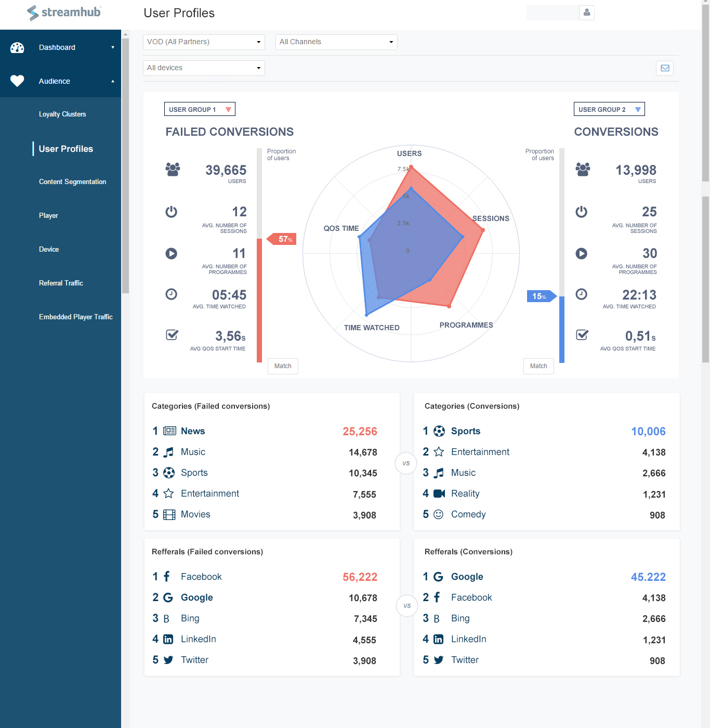
Task: Click the Audience heart icon in sidebar
Action: (17, 81)
